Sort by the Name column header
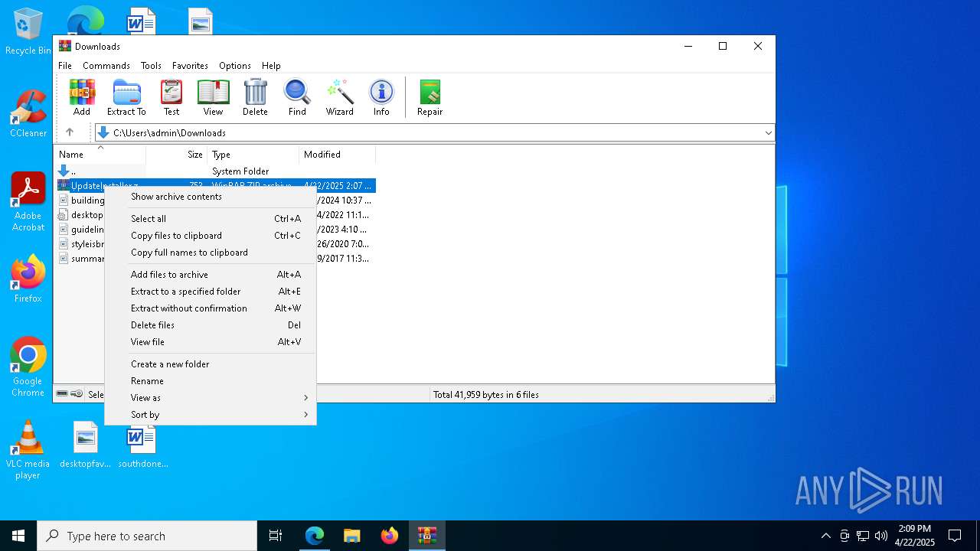This screenshot has width=980, height=551. [100, 155]
